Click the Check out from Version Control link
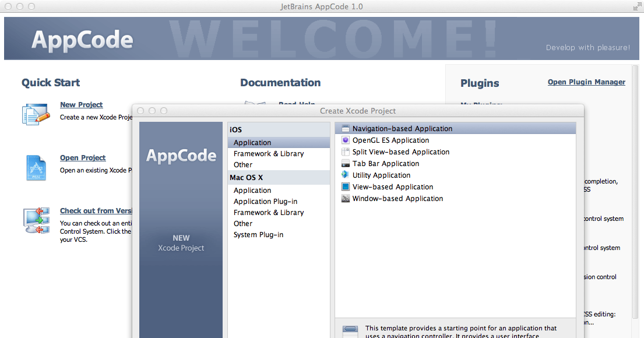This screenshot has width=644, height=338. 96,210
